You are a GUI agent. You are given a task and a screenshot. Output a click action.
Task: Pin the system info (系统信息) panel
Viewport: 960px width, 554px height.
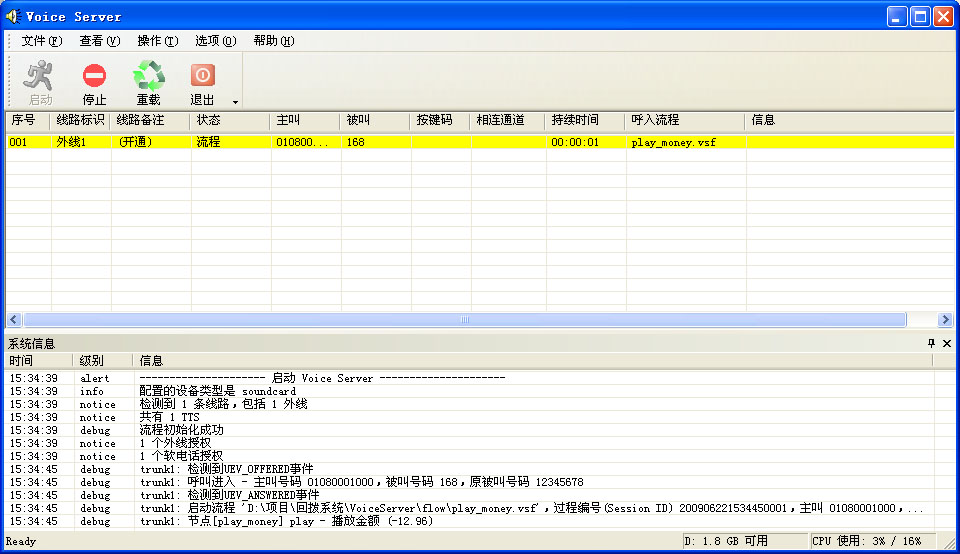point(931,343)
